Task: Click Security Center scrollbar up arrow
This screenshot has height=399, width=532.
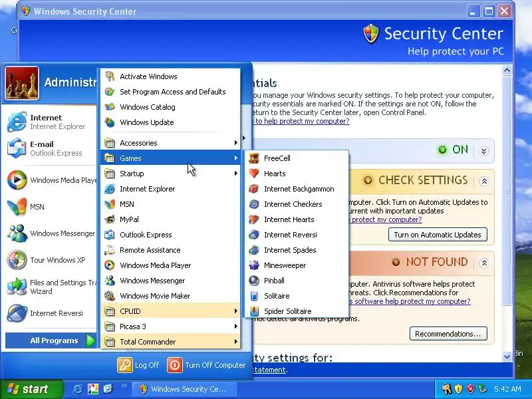Action: [x=507, y=70]
